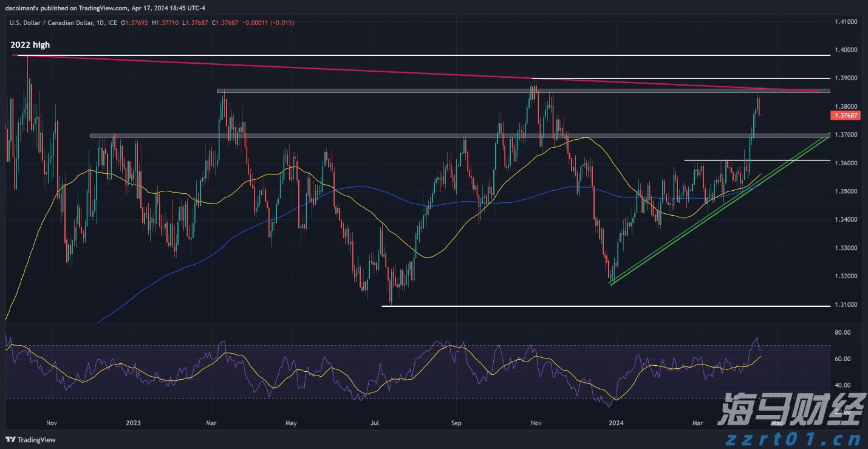Click the zzrt01.cn watermark link

point(799,439)
